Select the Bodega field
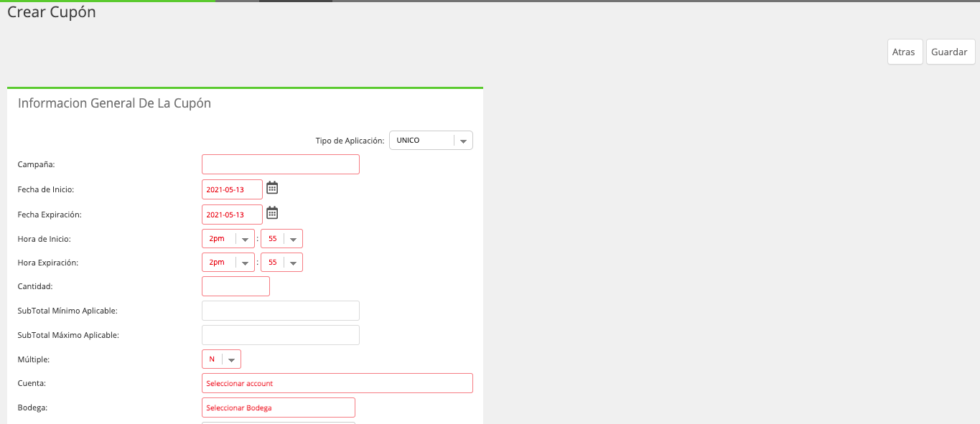This screenshot has width=980, height=424. click(x=279, y=407)
